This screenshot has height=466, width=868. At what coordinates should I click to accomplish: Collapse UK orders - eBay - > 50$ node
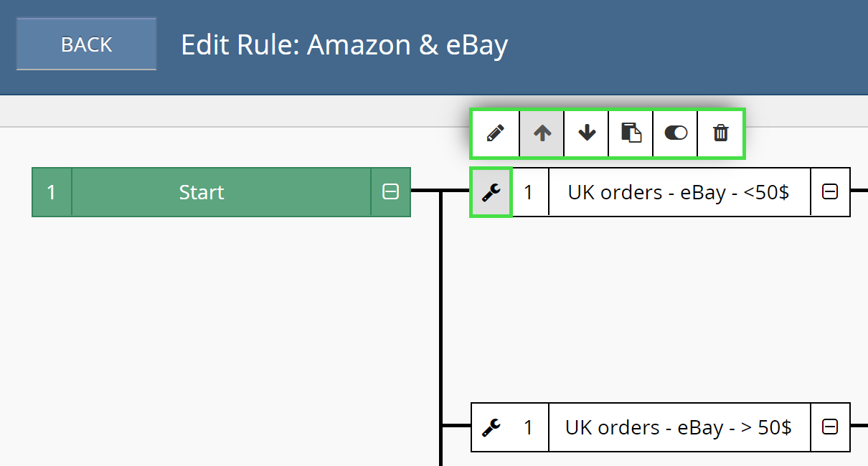830,427
